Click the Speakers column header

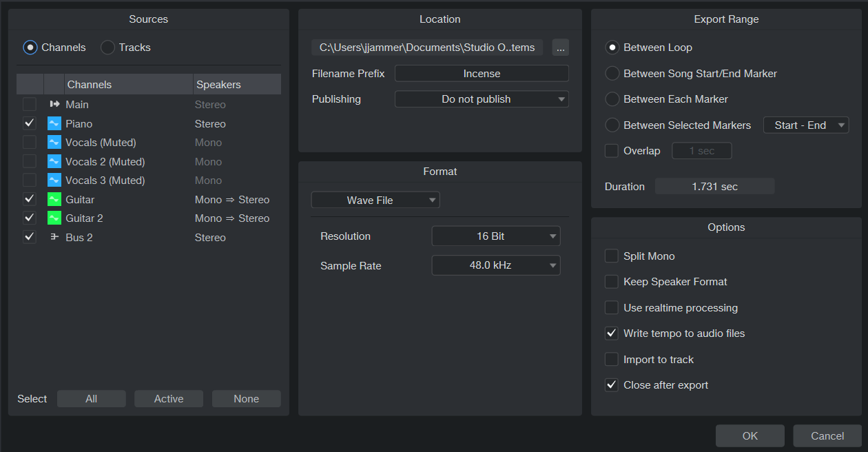(238, 85)
